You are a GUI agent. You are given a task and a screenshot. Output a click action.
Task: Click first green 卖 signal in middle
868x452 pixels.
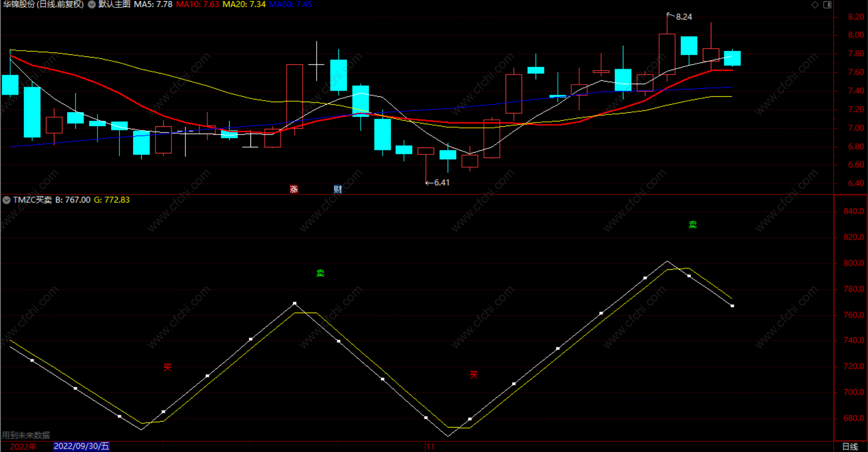[x=320, y=273]
